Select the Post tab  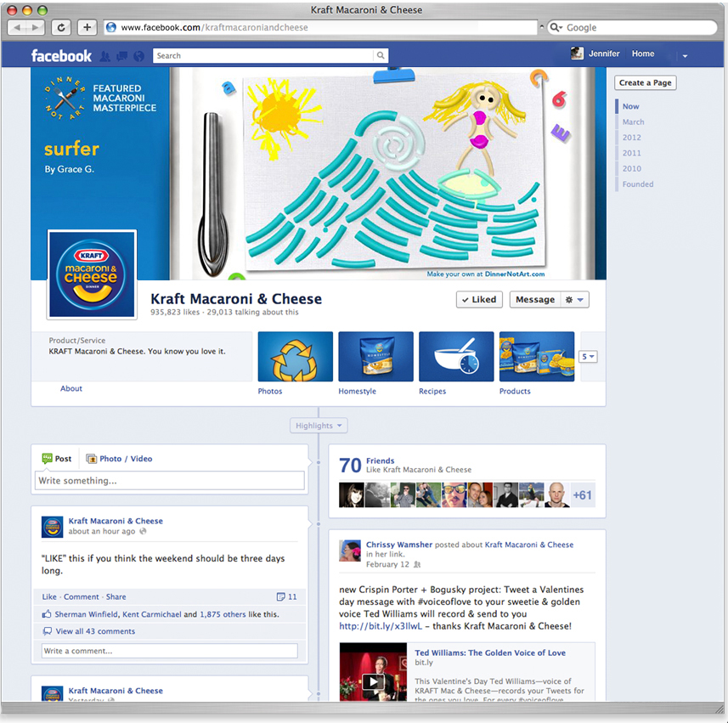pos(57,459)
